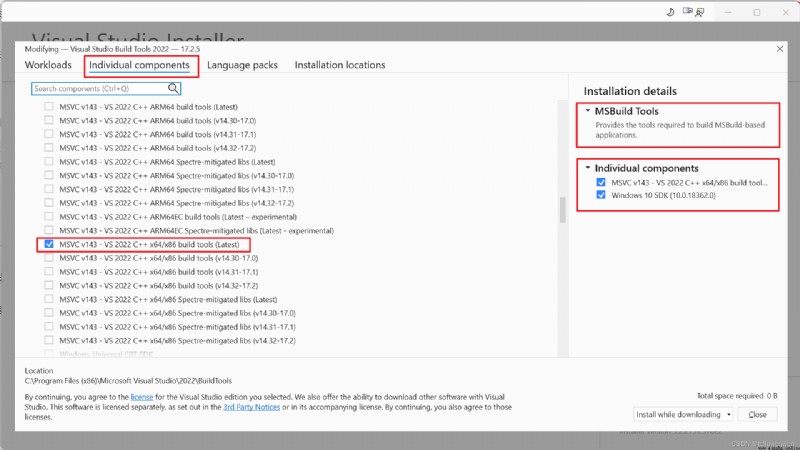The height and width of the screenshot is (450, 800).
Task: Check x64/x86 build tools (v14.30-17.0)
Action: 48,258
